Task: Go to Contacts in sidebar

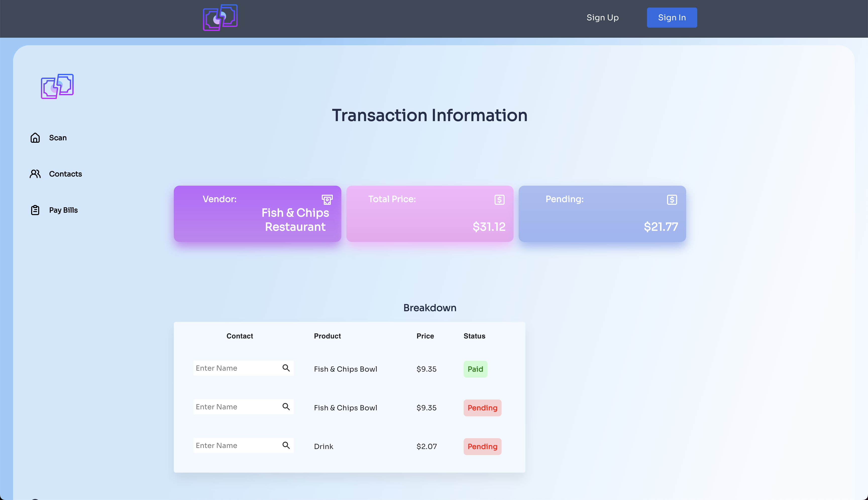Action: (65, 174)
